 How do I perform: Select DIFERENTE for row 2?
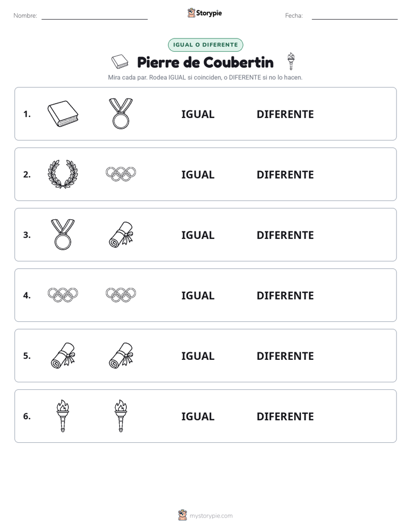pyautogui.click(x=285, y=174)
